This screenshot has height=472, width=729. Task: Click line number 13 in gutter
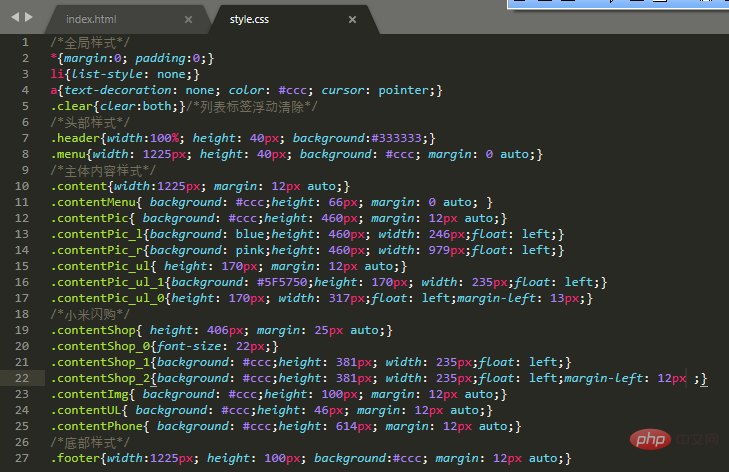pyautogui.click(x=22, y=234)
